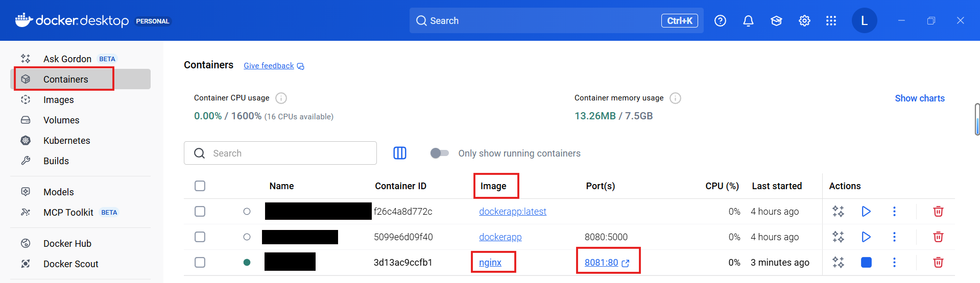This screenshot has height=283, width=980.
Task: Sort by Last started column
Action: [x=777, y=186]
